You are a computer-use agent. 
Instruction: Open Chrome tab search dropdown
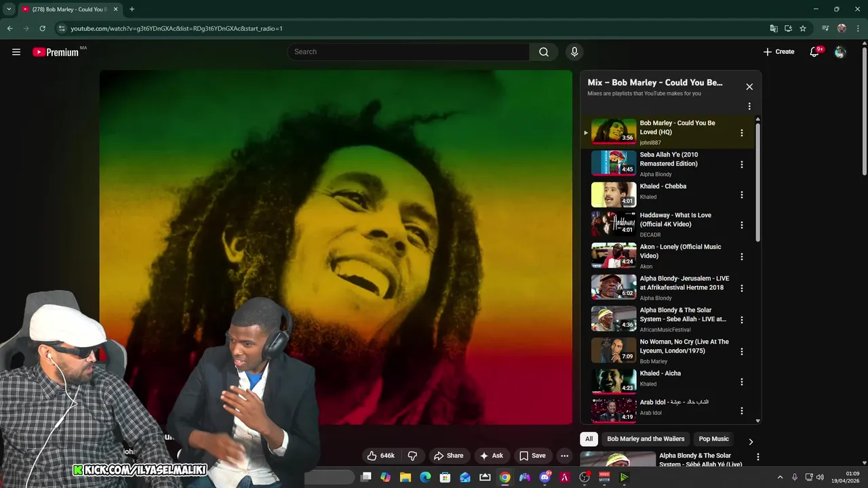point(9,9)
